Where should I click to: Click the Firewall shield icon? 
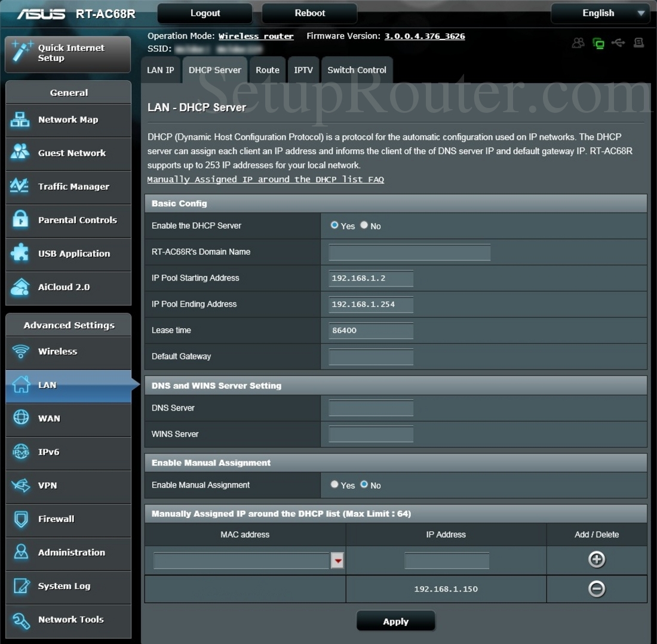click(20, 519)
